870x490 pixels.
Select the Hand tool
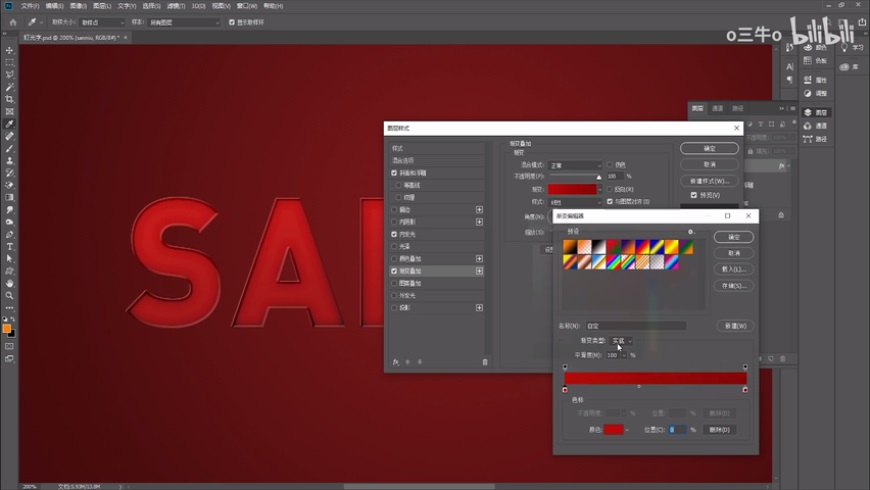[x=10, y=283]
